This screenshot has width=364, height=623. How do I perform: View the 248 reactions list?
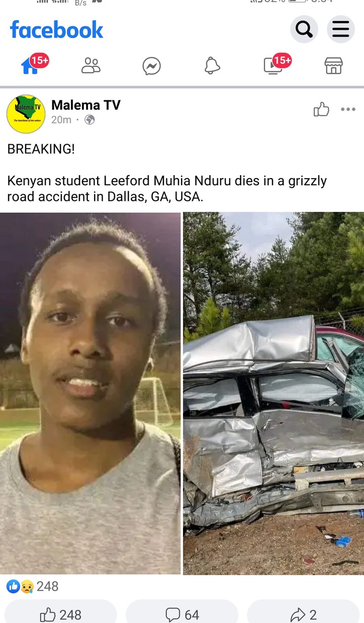(x=33, y=586)
